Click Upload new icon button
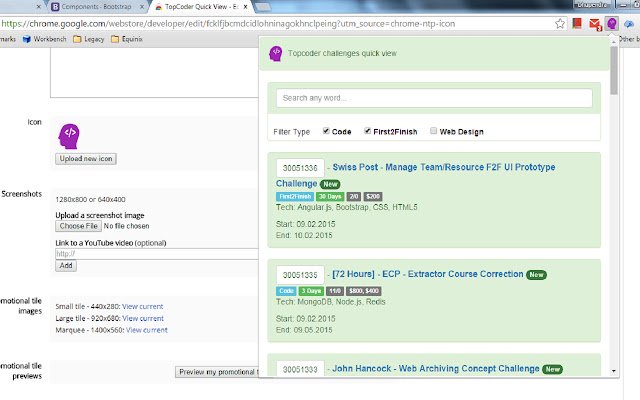This screenshot has width=640, height=400. click(86, 159)
